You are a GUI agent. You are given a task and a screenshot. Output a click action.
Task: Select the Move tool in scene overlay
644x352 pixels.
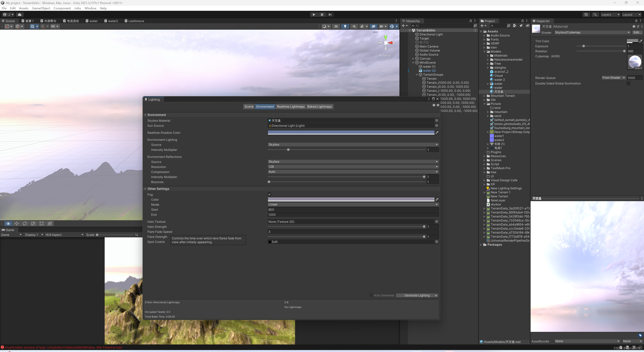click(x=17, y=224)
